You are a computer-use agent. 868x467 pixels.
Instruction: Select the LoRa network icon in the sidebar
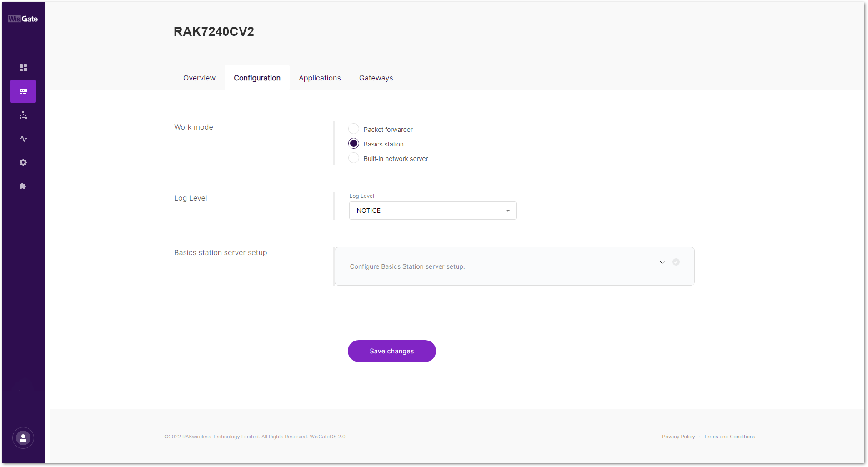[23, 91]
